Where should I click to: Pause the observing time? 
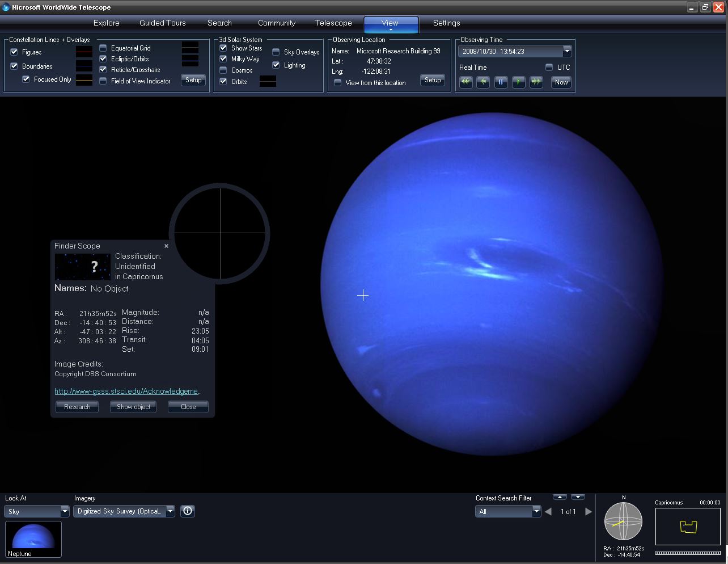tap(501, 82)
